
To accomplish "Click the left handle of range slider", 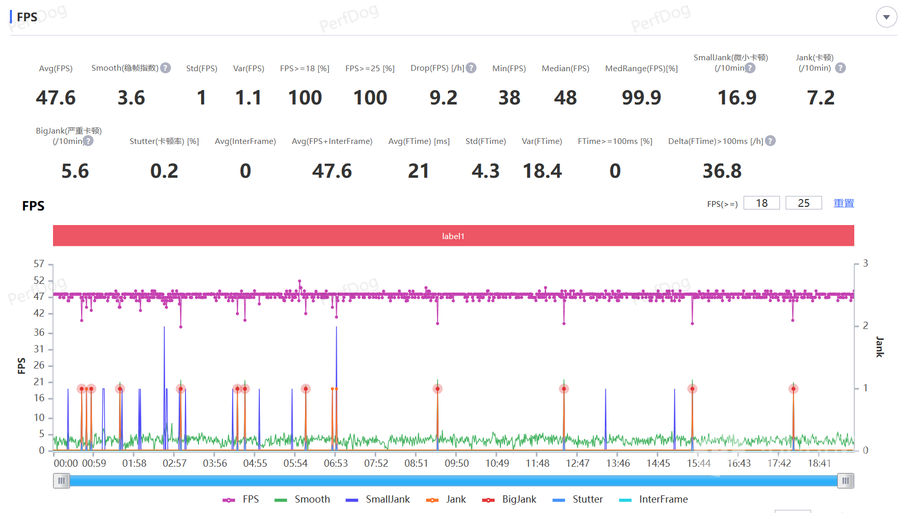I will pos(61,481).
